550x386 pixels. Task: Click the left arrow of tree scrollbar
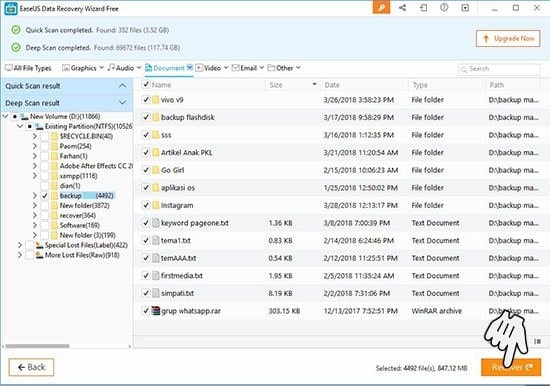click(x=3, y=346)
